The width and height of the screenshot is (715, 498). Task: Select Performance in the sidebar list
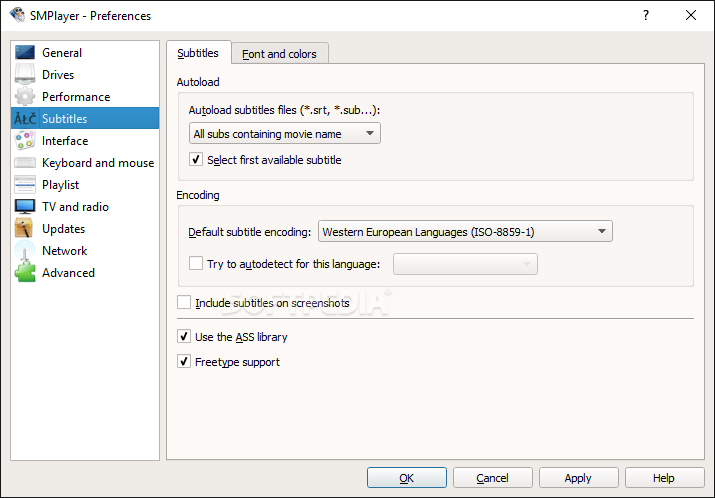click(x=85, y=96)
